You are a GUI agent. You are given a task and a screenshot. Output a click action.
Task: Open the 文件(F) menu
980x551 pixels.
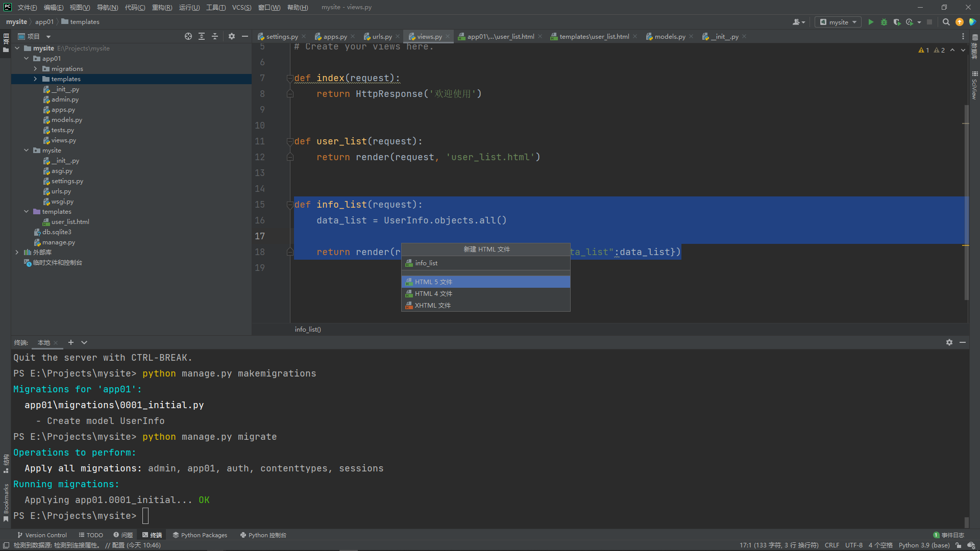[27, 7]
